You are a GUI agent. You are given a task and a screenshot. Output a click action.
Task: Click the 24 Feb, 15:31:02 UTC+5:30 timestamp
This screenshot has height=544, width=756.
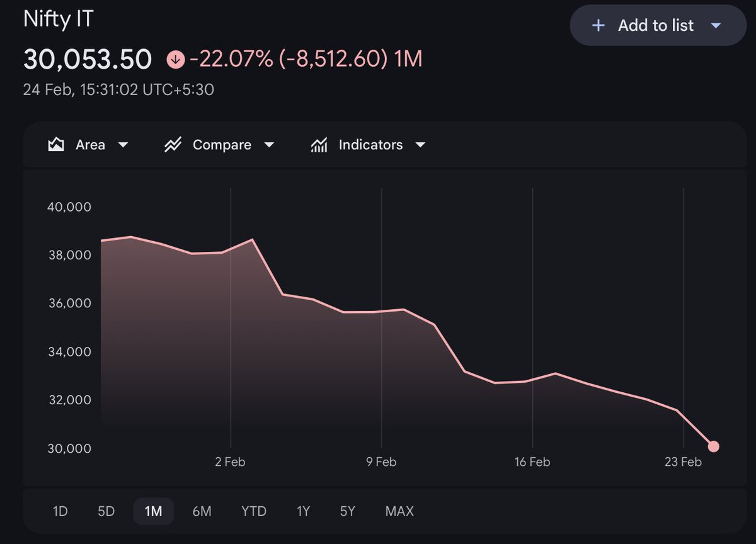118,90
